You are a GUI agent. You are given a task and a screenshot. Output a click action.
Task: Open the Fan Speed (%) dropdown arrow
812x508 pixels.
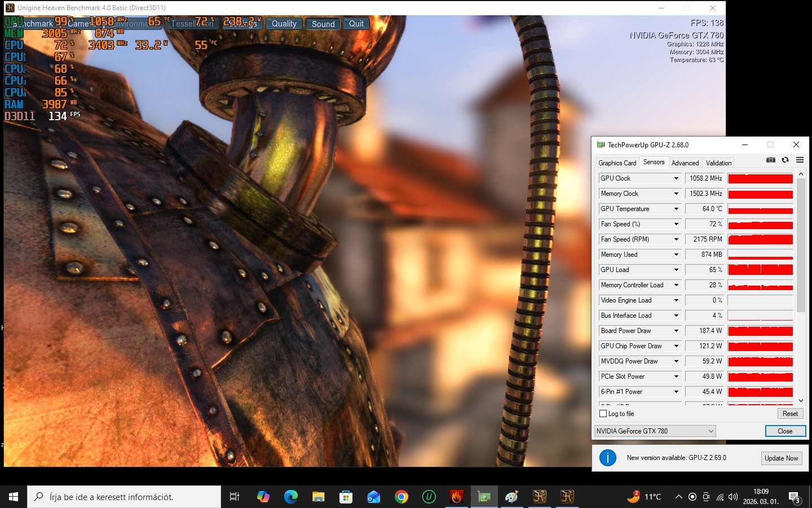click(x=676, y=224)
